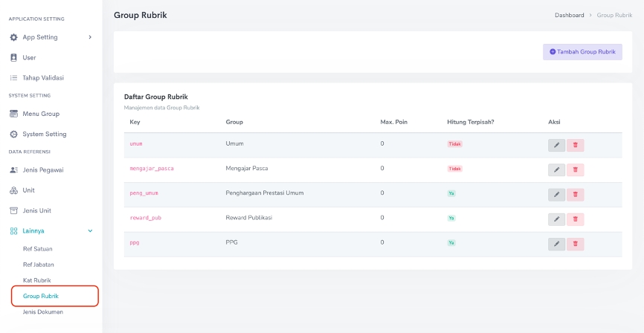Click the reward_pub key text
Image resolution: width=644 pixels, height=333 pixels.
[x=146, y=218]
